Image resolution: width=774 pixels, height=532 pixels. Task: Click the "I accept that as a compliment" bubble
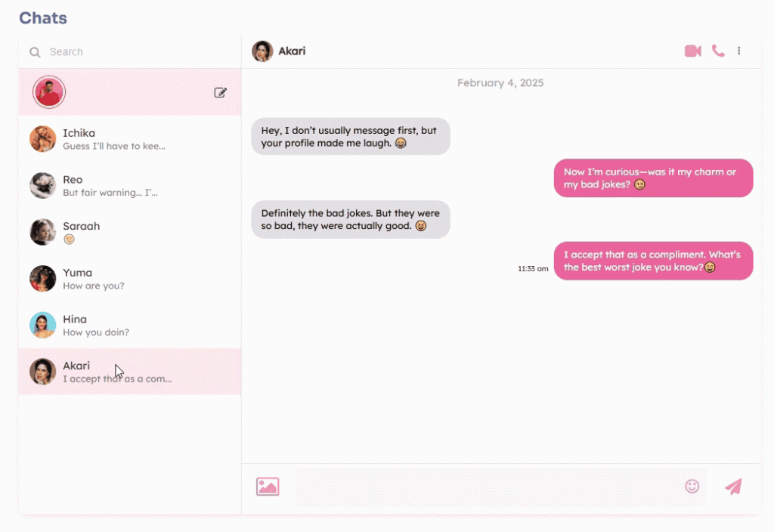coord(653,261)
